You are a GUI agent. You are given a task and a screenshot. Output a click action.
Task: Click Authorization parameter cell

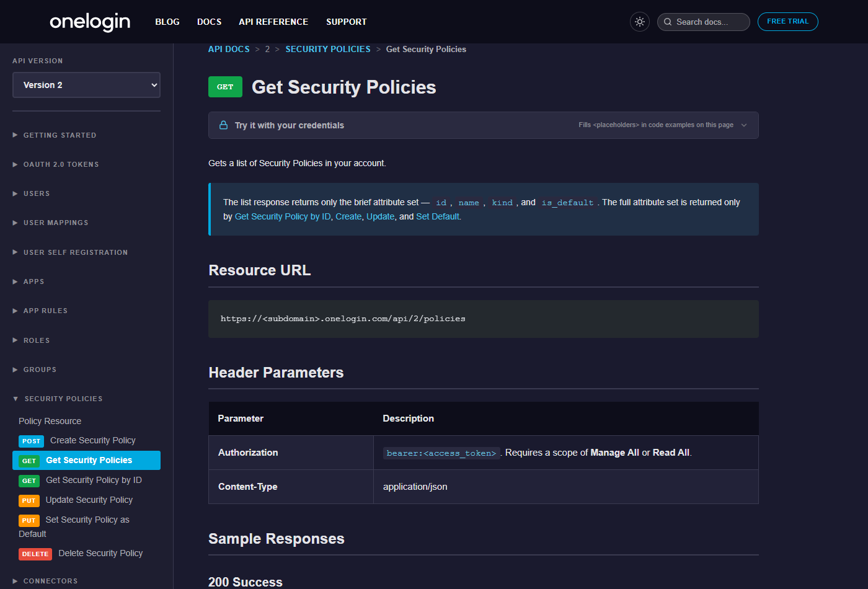[x=291, y=453]
